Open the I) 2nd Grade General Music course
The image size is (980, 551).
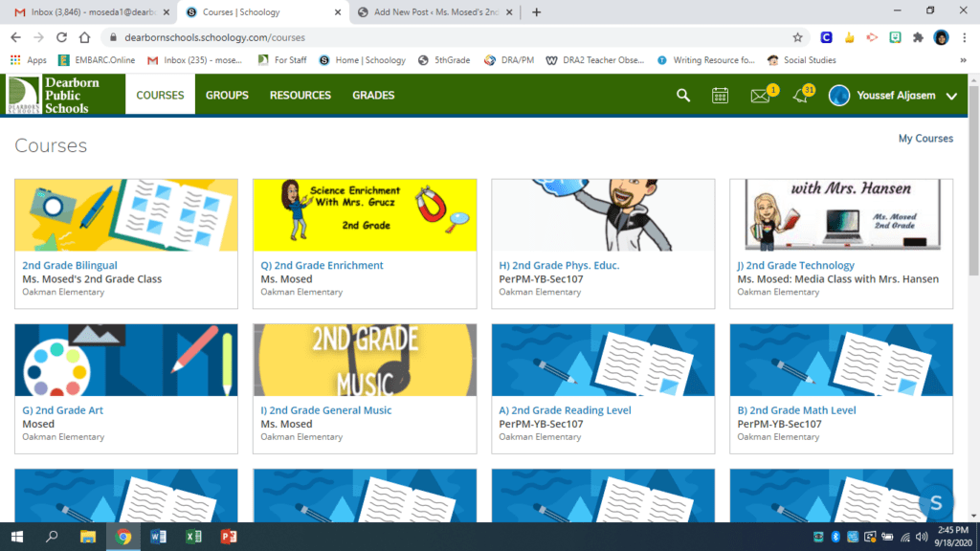(x=325, y=409)
